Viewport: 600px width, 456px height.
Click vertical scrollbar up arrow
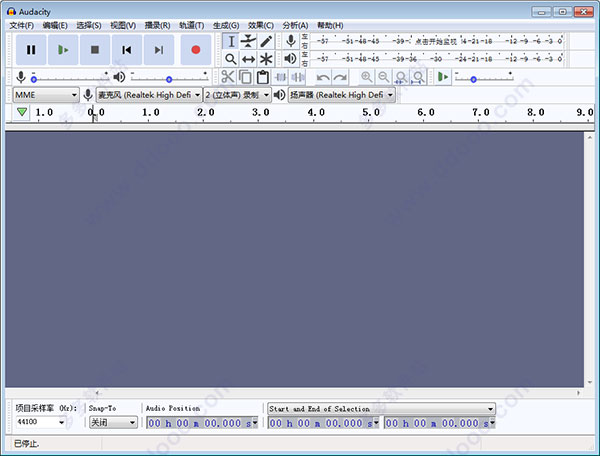coord(589,137)
